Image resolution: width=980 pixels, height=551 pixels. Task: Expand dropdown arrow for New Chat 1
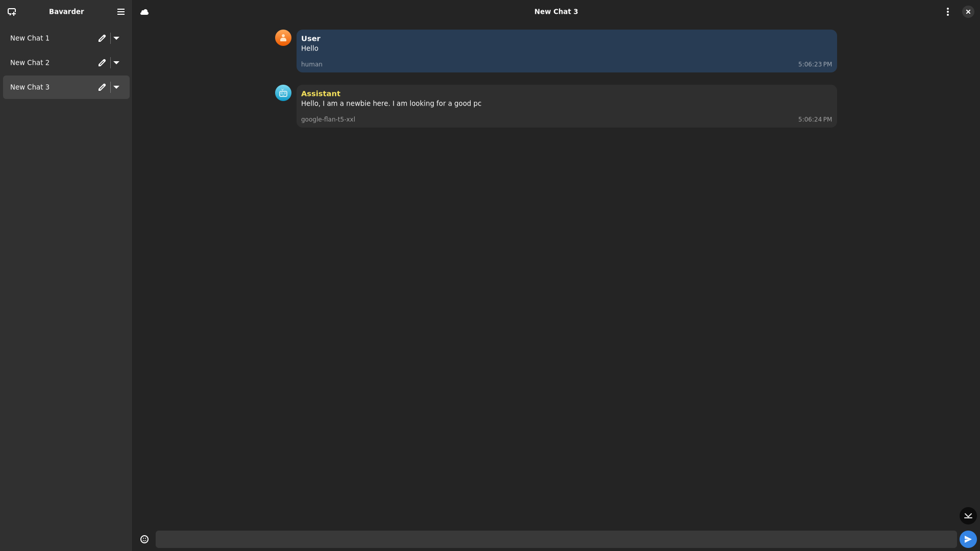(x=116, y=38)
